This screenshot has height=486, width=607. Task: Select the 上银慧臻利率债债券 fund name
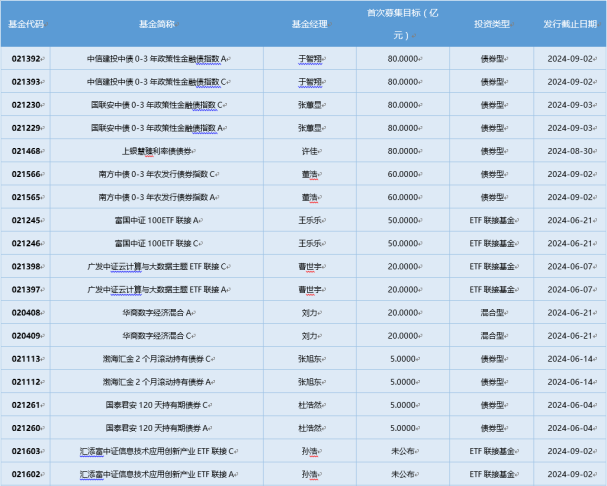coord(158,151)
